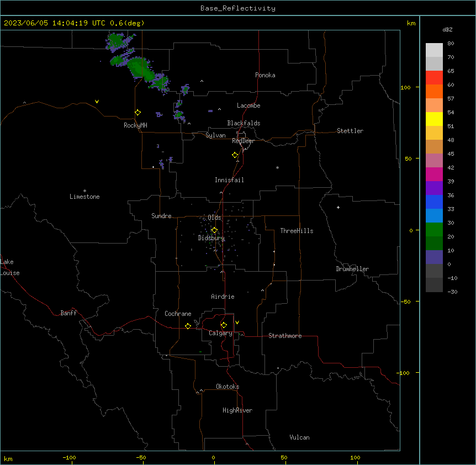This screenshot has width=476, height=465.
Task: Click the large green reflectivity echo northwest of Ponoka
Action: [140, 69]
